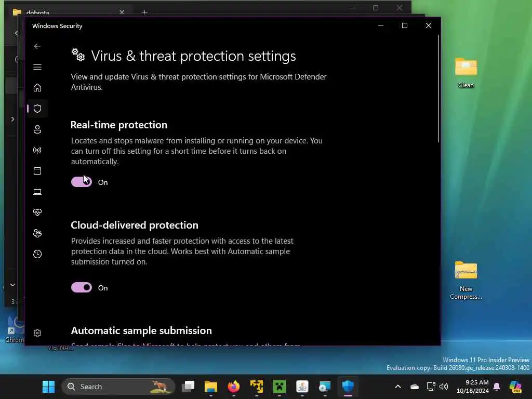This screenshot has height=399, width=532.
Task: Maximize the Windows Security window
Action: (x=404, y=25)
